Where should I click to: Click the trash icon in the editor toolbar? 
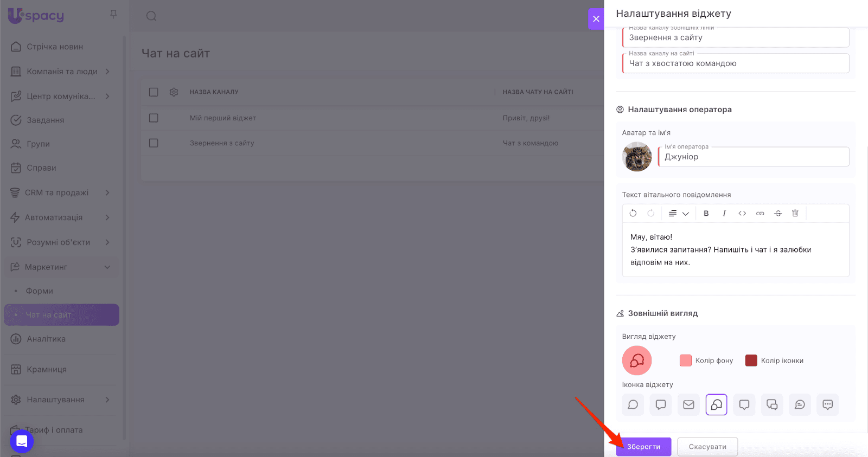[x=795, y=213]
